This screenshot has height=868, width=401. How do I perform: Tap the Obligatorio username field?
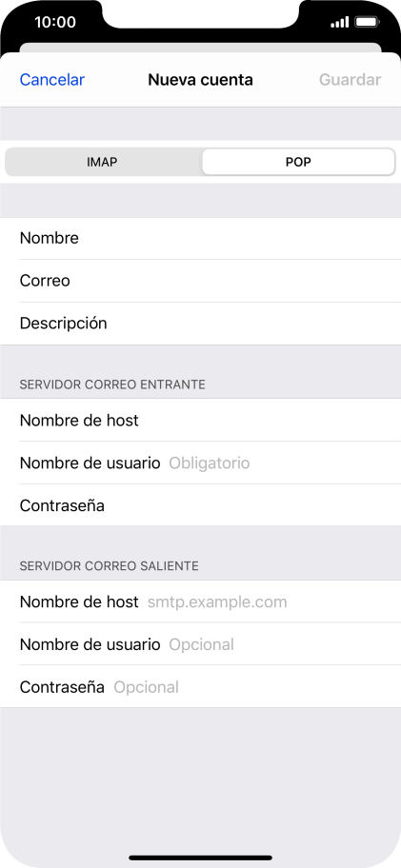(200, 463)
